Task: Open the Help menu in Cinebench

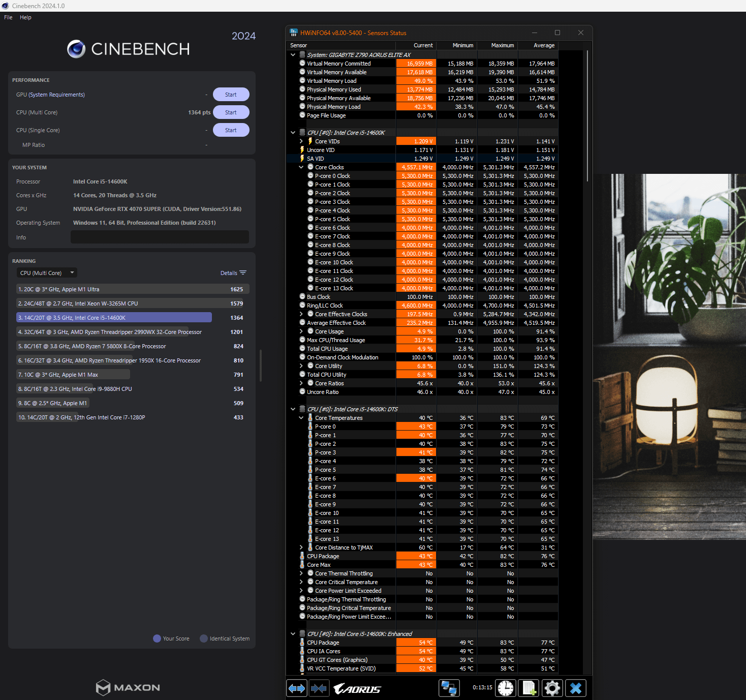Action: pyautogui.click(x=25, y=17)
